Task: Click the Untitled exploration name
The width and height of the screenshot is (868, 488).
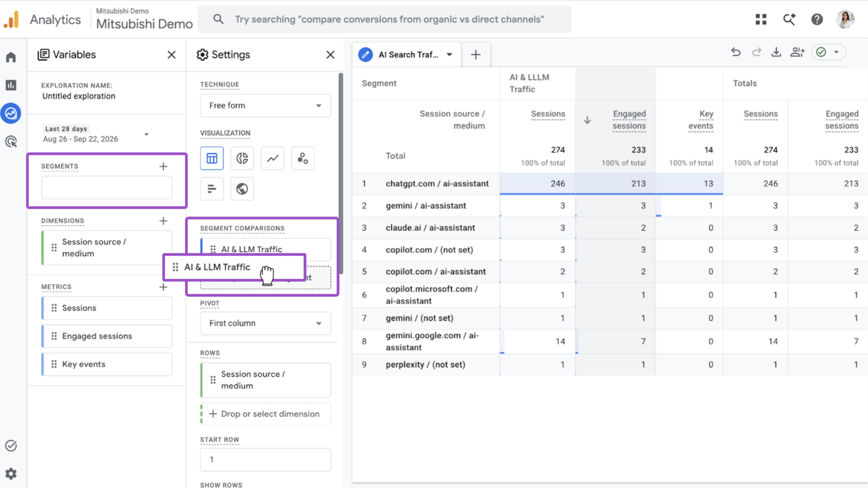Action: tap(79, 96)
